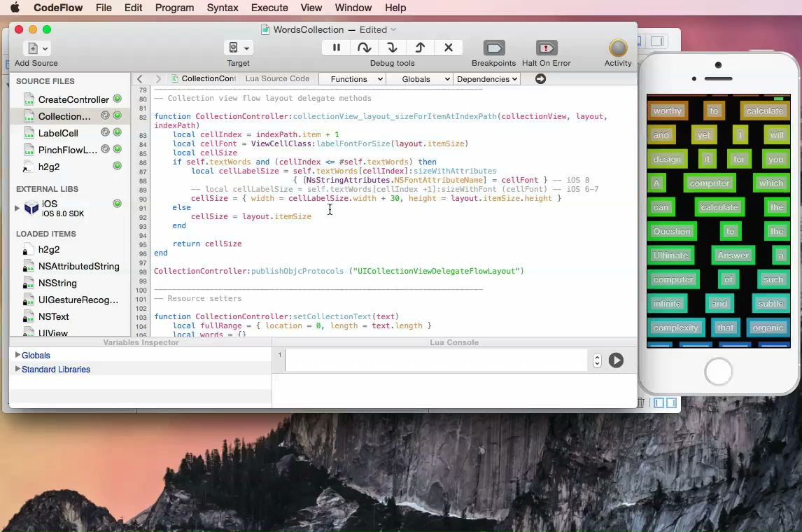Image resolution: width=802 pixels, height=532 pixels.
Task: Place cursor on 'return cellSize' code line
Action: [207, 244]
